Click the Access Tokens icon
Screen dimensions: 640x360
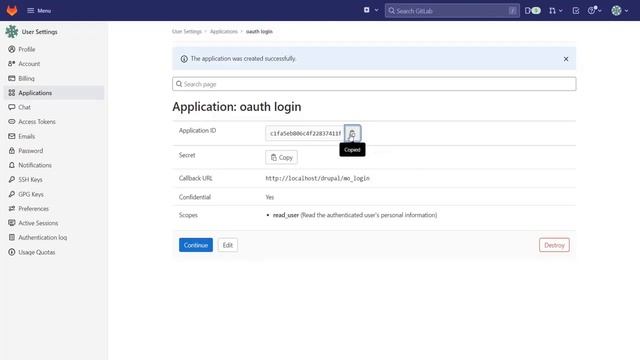pyautogui.click(x=11, y=122)
